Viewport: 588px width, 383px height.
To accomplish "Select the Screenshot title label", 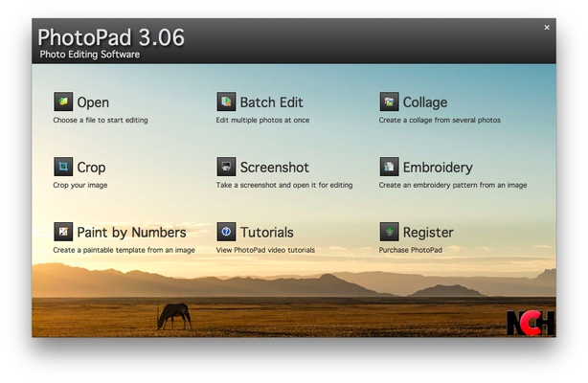I will pos(275,168).
